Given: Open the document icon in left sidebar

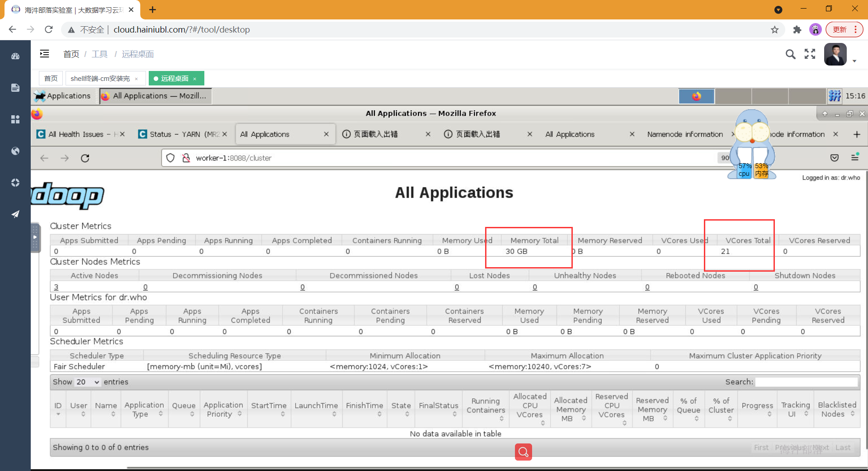Looking at the screenshot, I should pos(15,88).
